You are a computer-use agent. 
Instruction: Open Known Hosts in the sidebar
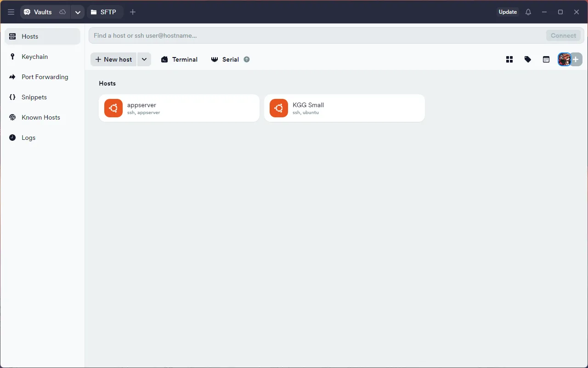[42, 117]
